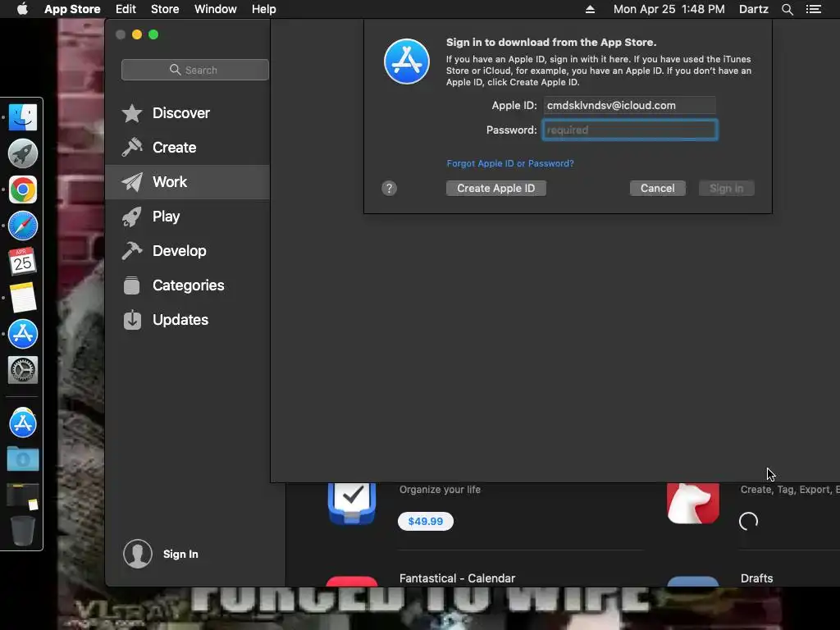Viewport: 840px width, 630px height.
Task: Select the Develop hammer icon
Action: point(132,251)
